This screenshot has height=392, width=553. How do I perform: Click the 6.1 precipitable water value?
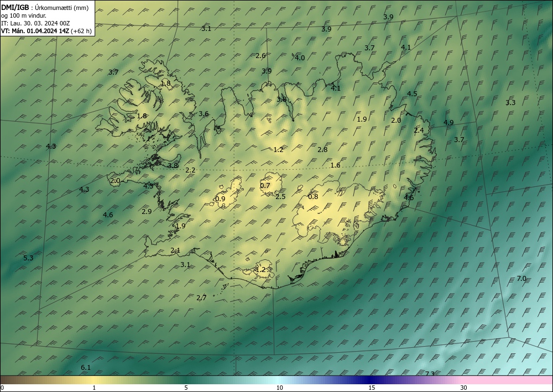click(86, 367)
